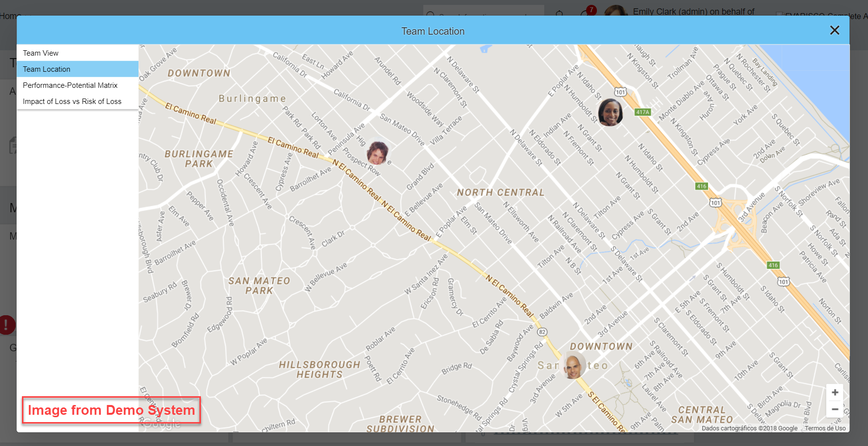This screenshot has height=446, width=868.
Task: Select Team Location menu item
Action: click(x=78, y=69)
